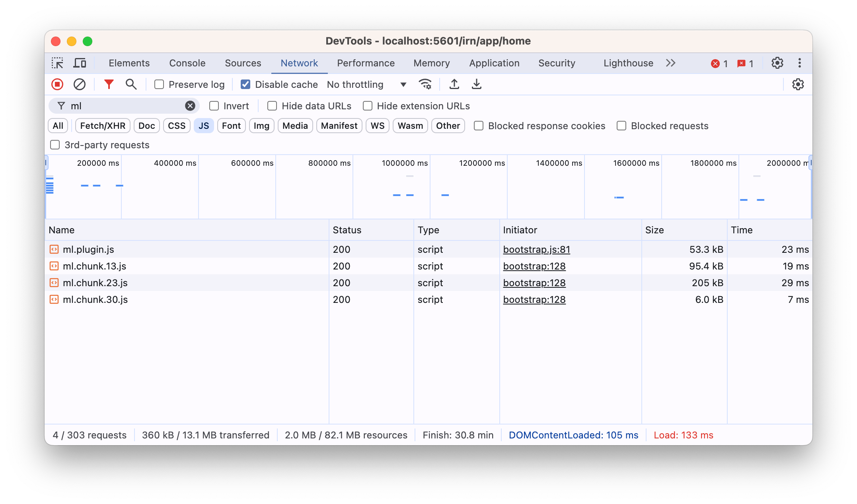This screenshot has width=857, height=504.
Task: Import HAR file upload icon
Action: coord(454,84)
